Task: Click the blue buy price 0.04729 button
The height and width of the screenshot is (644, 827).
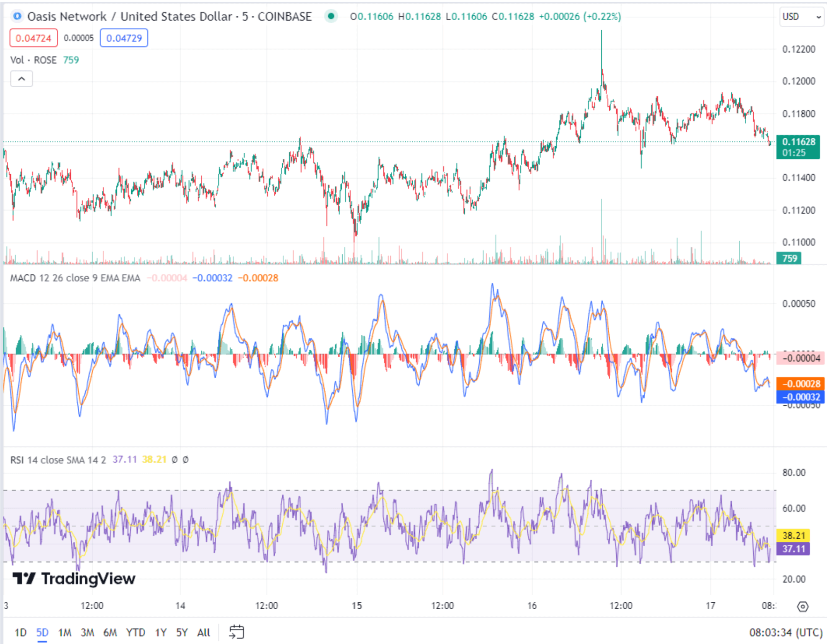Action: [x=124, y=38]
